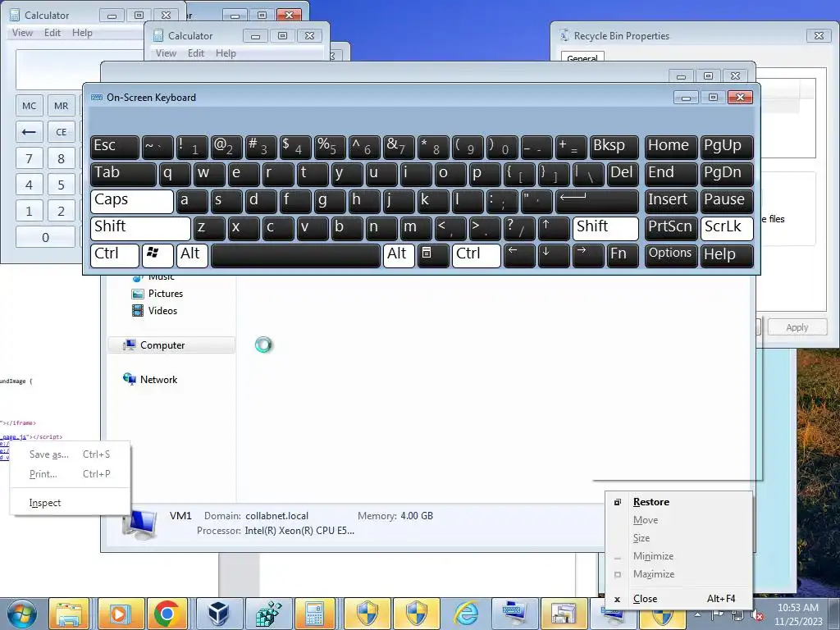The image size is (840, 630).
Task: Switch to Calculator taskbar icon
Action: coord(315,614)
